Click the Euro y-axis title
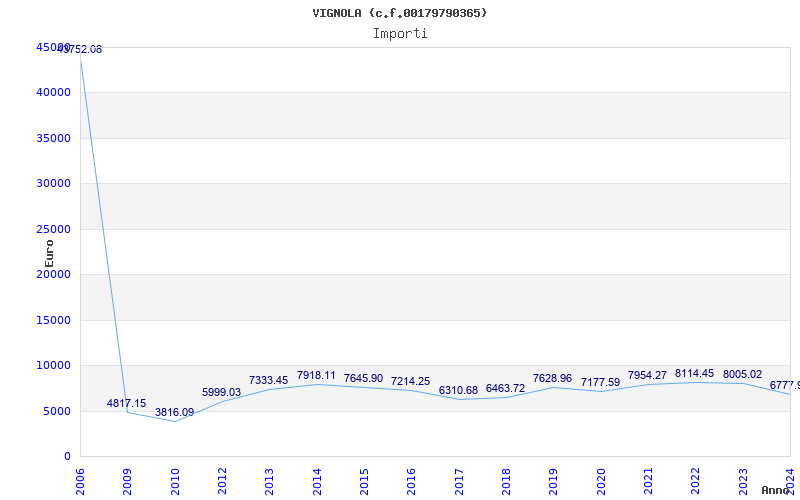 tap(49, 254)
